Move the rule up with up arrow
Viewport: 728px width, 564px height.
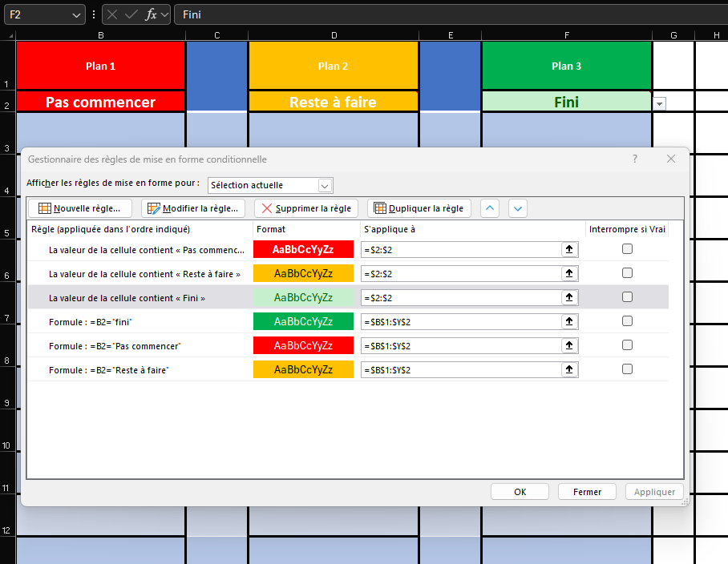[489, 208]
